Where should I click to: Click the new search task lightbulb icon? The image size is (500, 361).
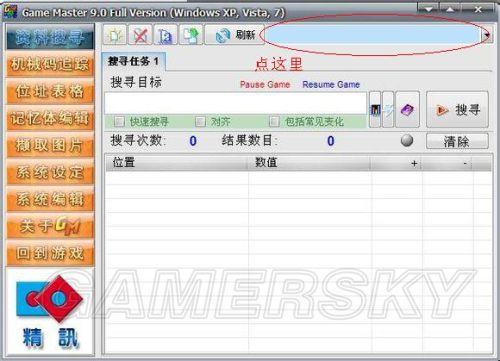point(115,35)
